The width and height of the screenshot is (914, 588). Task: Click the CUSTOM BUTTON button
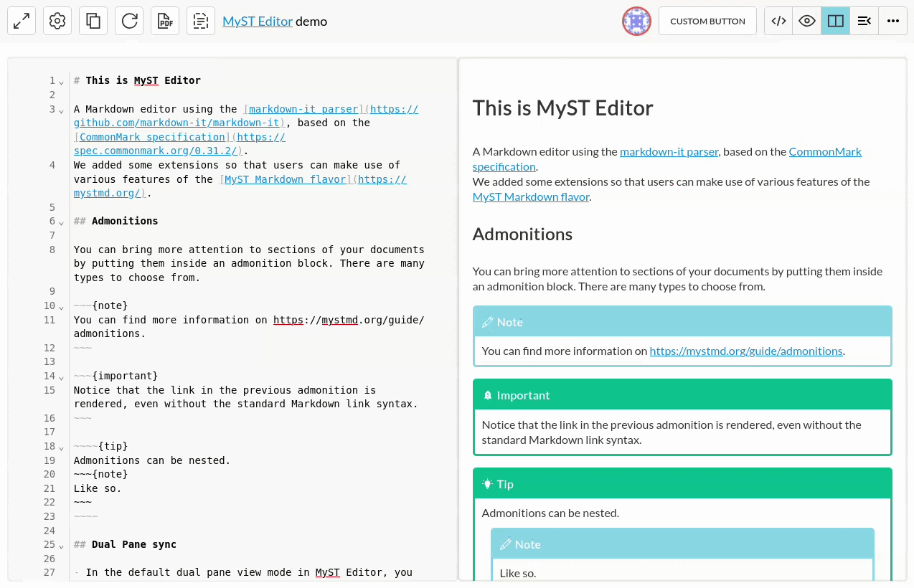(707, 21)
